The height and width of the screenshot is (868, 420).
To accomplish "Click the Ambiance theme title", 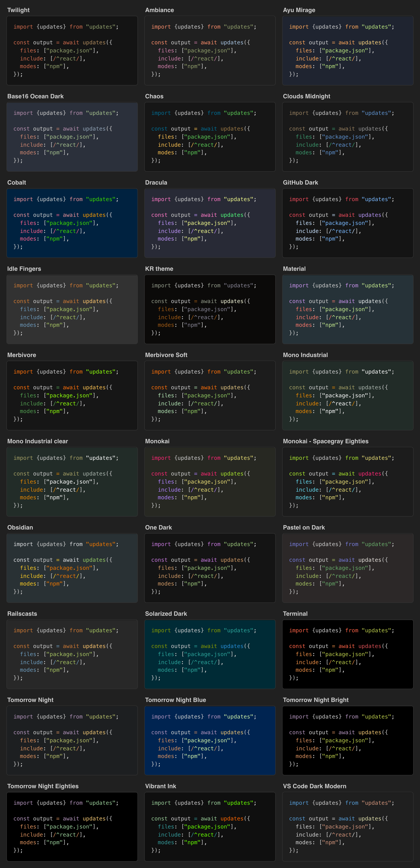I will (x=159, y=10).
